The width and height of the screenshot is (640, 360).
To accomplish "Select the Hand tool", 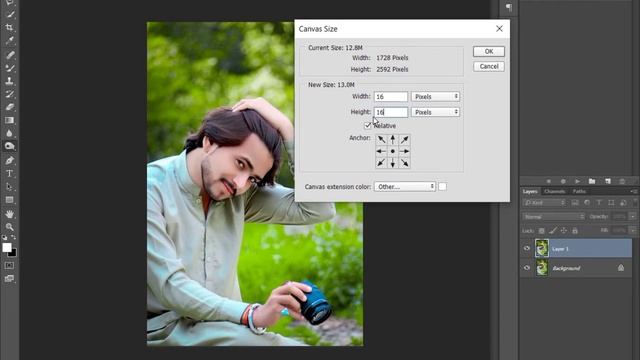I will (9, 214).
